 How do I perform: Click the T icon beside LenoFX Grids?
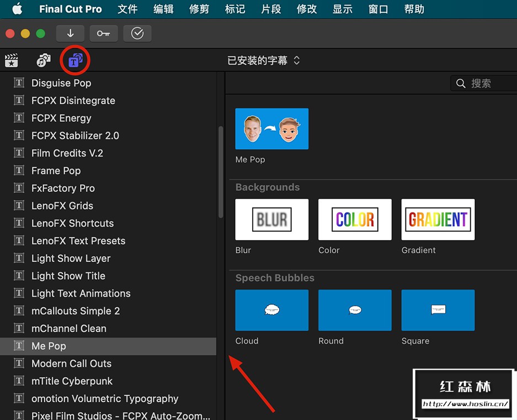point(19,205)
